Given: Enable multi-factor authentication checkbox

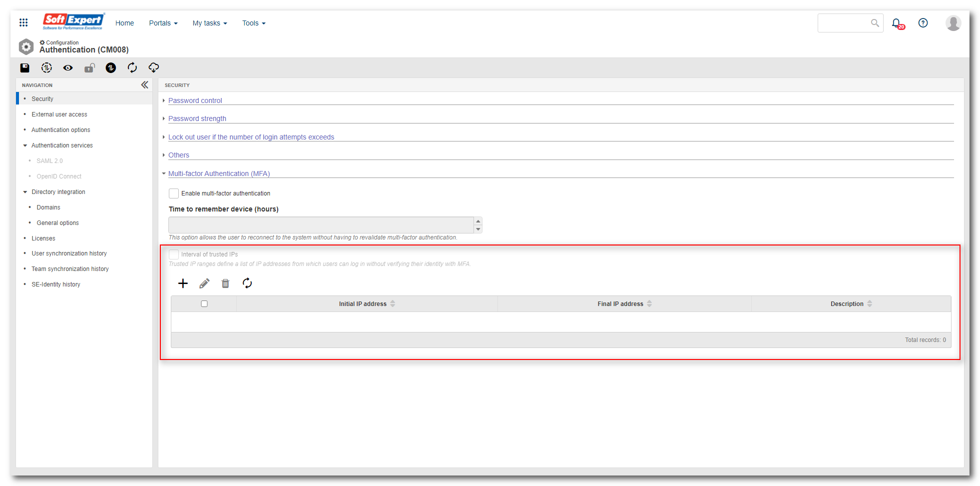Looking at the screenshot, I should (x=174, y=193).
